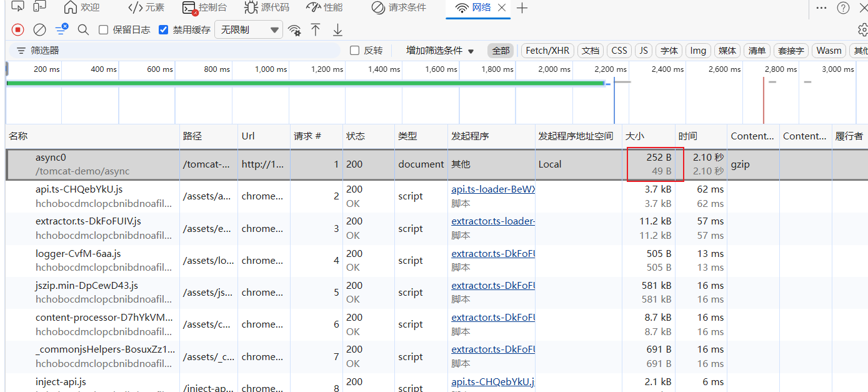The width and height of the screenshot is (868, 392).
Task: Open DevTools help question mark
Action: point(843,8)
